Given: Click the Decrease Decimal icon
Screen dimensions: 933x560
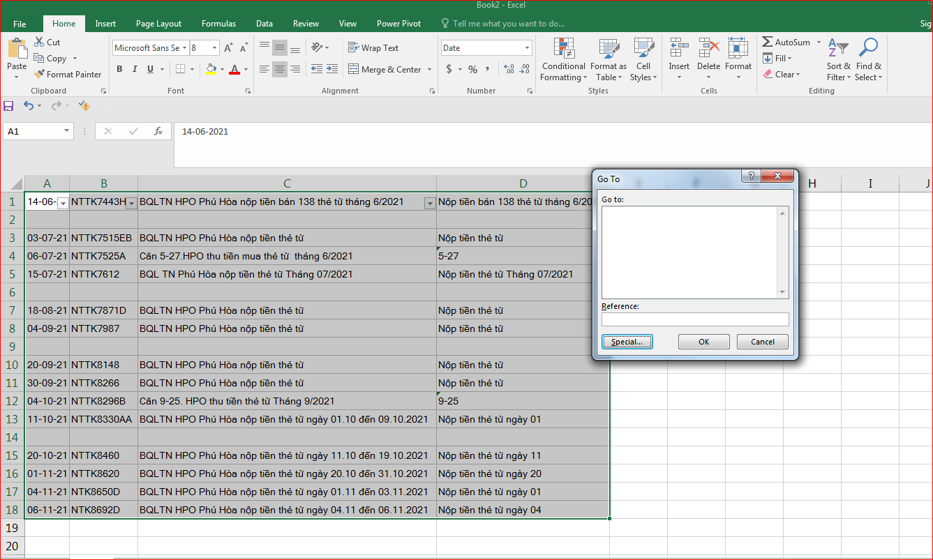Looking at the screenshot, I should (524, 69).
